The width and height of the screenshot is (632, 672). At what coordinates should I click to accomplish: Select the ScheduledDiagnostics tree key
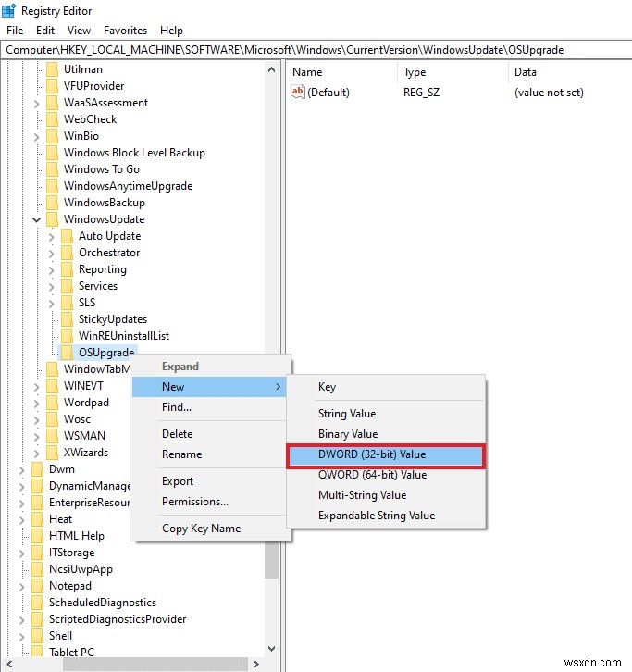103,603
